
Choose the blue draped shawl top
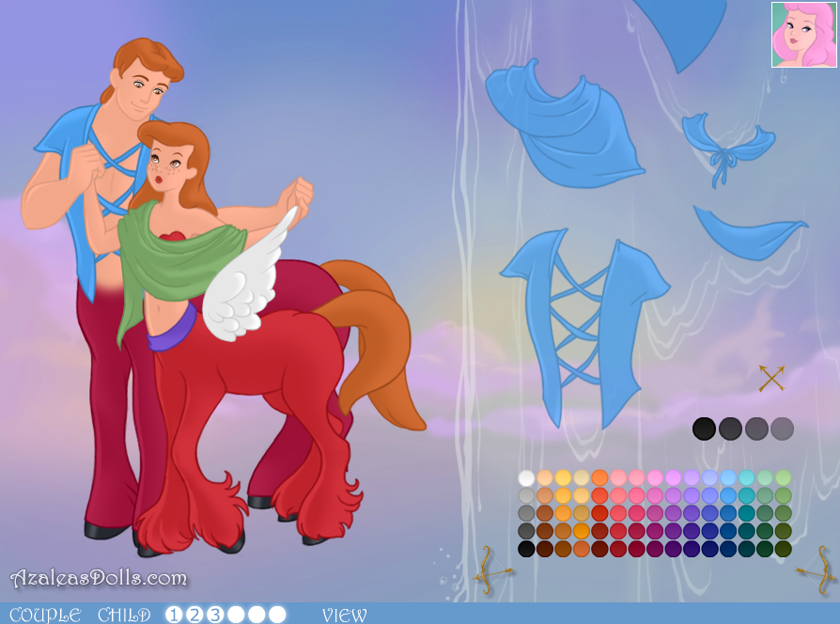pyautogui.click(x=566, y=124)
